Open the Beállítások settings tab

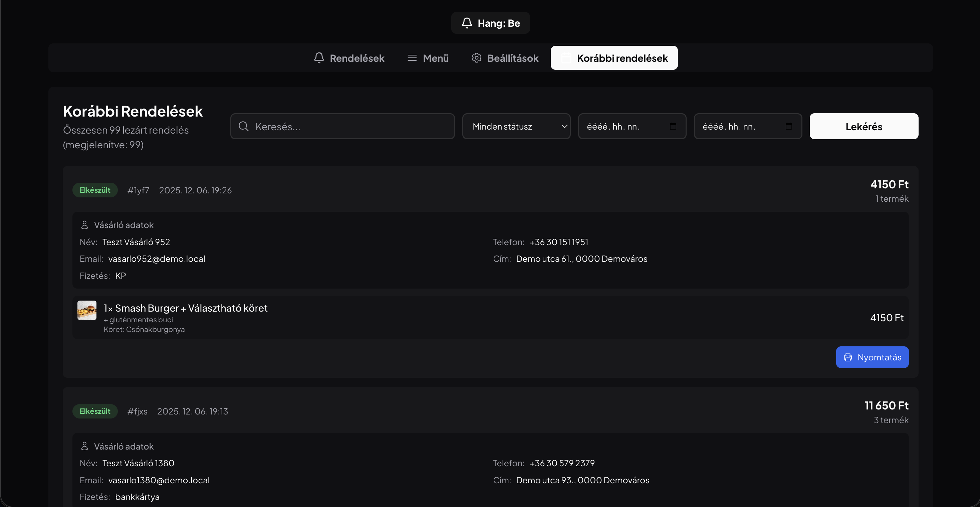[x=505, y=58]
